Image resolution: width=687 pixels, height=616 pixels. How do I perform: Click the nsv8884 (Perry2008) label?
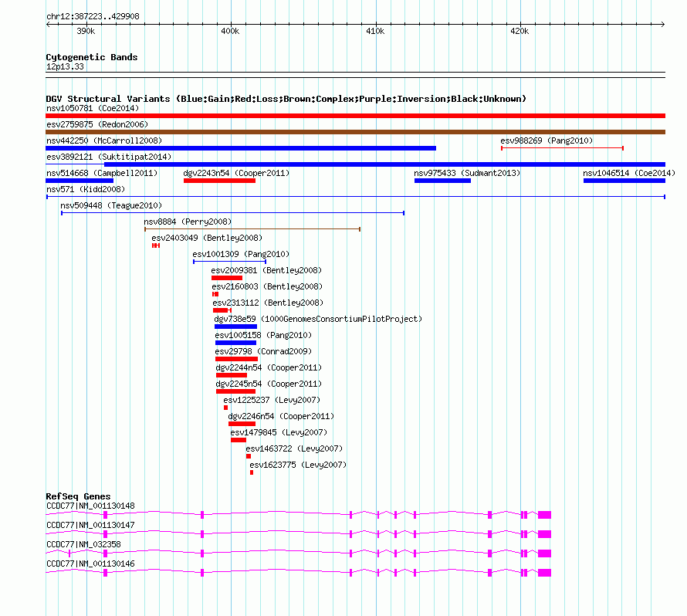coord(188,222)
